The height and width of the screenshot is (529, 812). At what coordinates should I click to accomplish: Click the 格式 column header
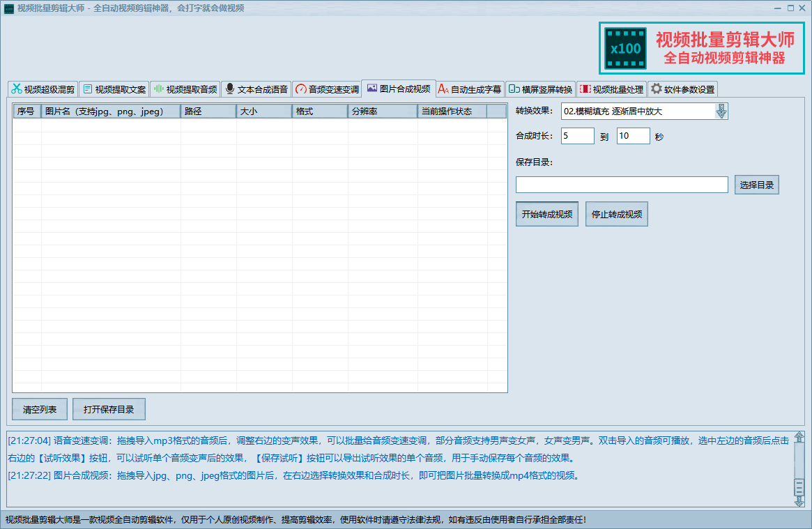(x=320, y=112)
